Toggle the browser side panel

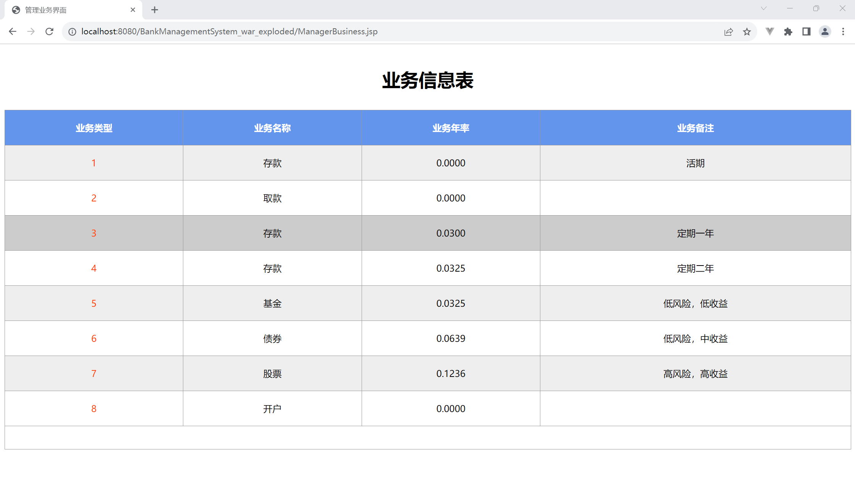806,32
